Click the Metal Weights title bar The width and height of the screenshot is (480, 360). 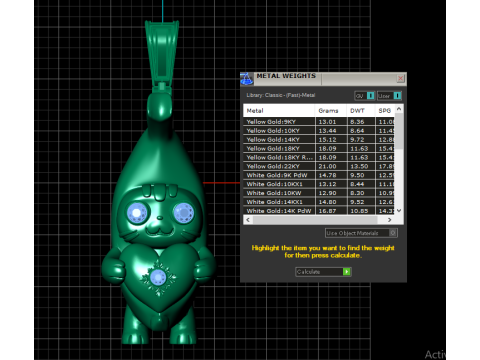[323, 79]
